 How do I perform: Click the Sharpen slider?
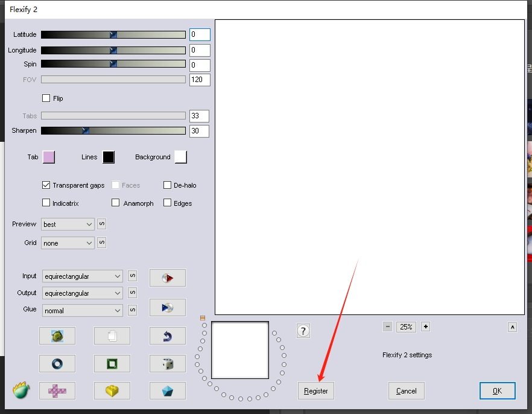[x=113, y=130]
